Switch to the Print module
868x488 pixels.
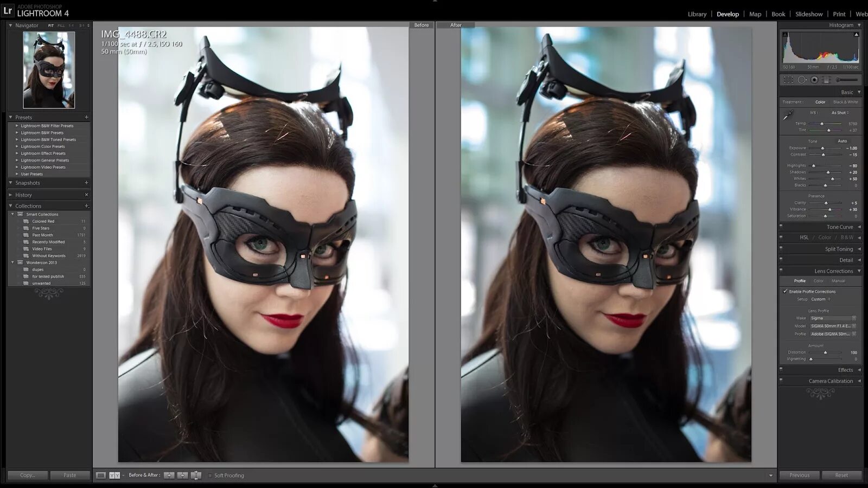tap(839, 14)
